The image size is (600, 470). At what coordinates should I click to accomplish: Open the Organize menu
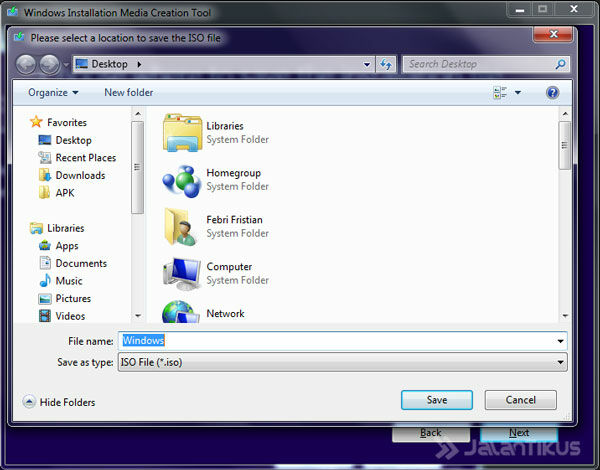coord(53,93)
